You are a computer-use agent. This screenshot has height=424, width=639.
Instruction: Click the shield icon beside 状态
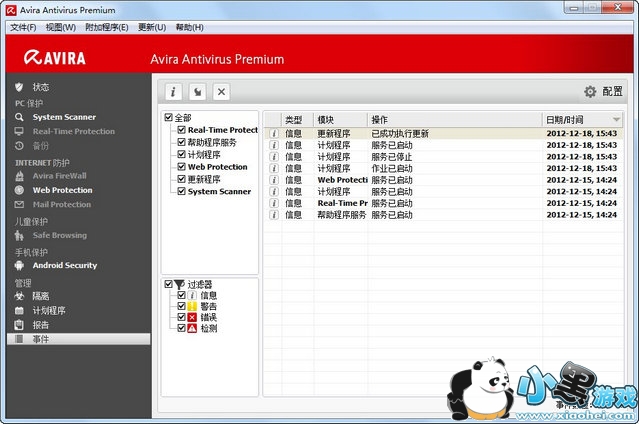coord(19,87)
